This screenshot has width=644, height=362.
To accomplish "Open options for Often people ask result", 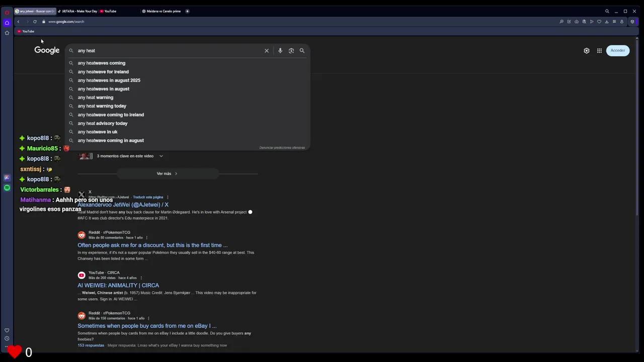I will coord(146,238).
